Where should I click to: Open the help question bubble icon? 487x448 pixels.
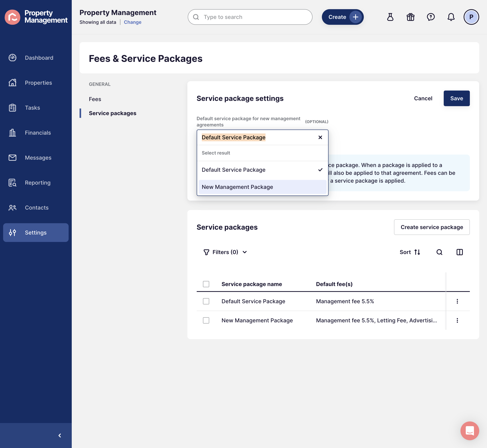click(x=431, y=17)
